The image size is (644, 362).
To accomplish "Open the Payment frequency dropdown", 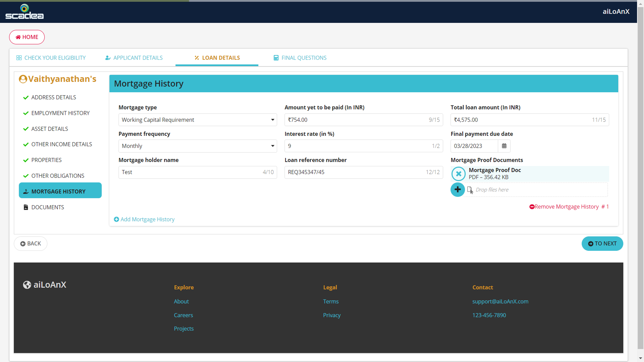I will 198,146.
